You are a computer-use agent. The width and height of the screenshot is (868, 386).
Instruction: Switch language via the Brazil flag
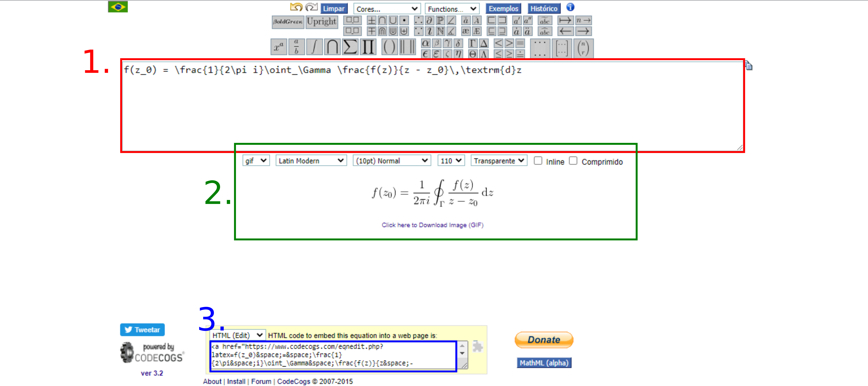click(118, 7)
